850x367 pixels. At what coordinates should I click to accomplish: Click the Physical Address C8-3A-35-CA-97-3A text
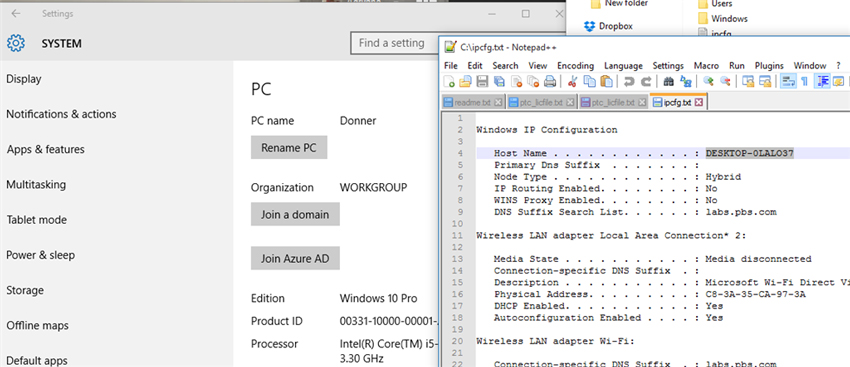click(x=755, y=294)
